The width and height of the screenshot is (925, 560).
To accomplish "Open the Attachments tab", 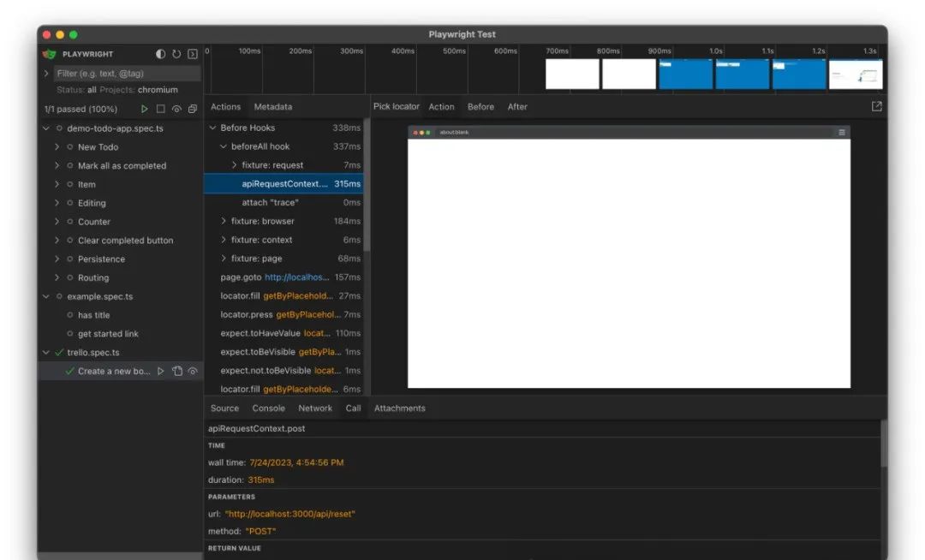I will [399, 408].
